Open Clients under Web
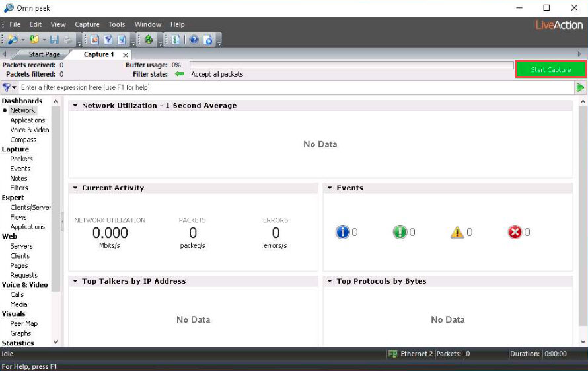Screen dimensions: 588x371 (20, 256)
